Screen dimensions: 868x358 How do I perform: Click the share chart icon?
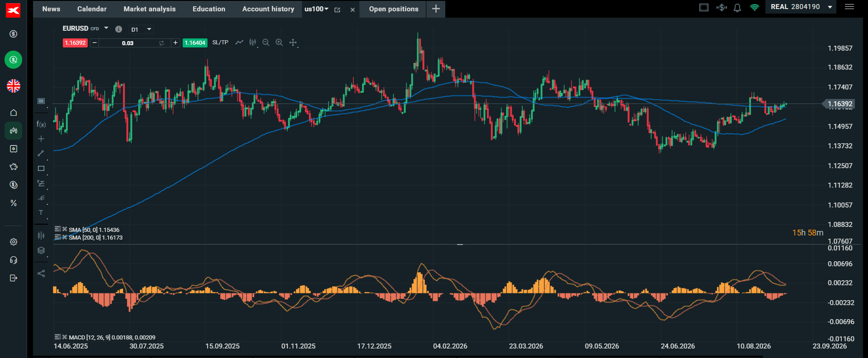[41, 273]
